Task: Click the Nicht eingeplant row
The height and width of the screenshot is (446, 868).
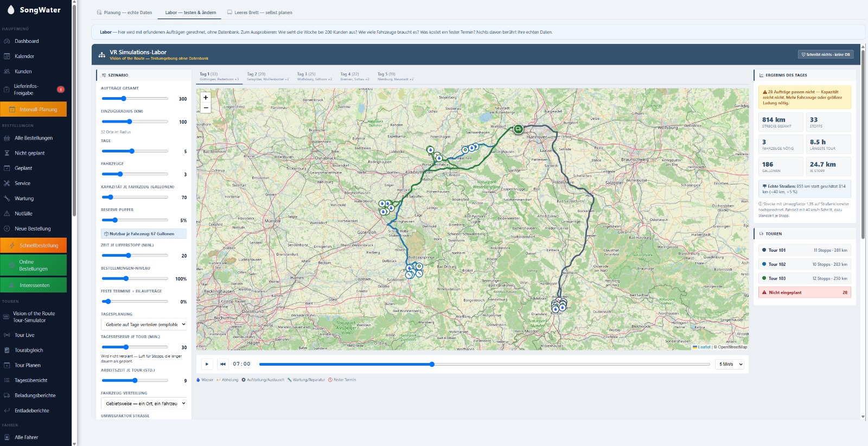Action: tap(805, 292)
